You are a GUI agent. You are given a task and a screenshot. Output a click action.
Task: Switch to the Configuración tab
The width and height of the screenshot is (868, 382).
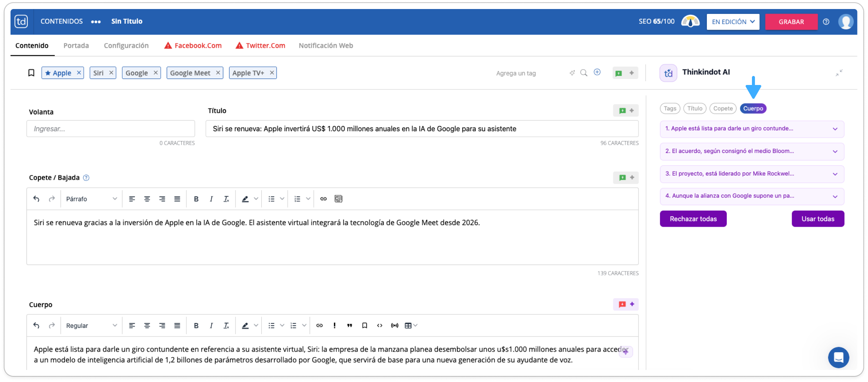click(126, 45)
